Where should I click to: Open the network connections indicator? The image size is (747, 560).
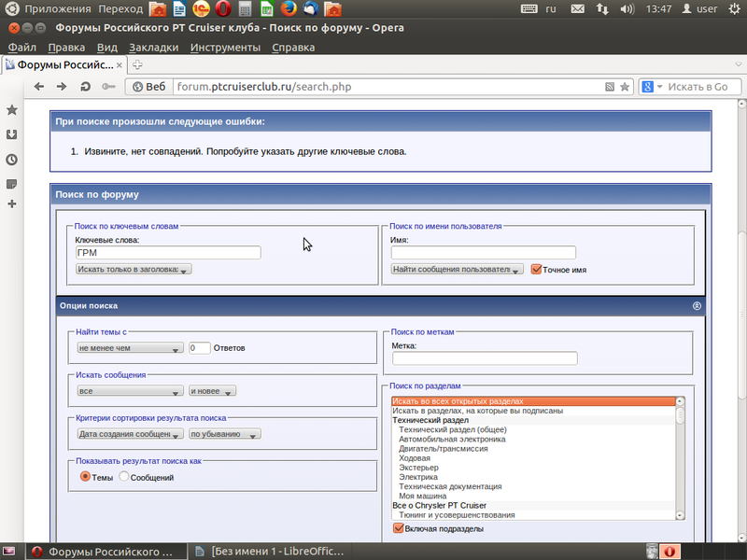coord(602,8)
